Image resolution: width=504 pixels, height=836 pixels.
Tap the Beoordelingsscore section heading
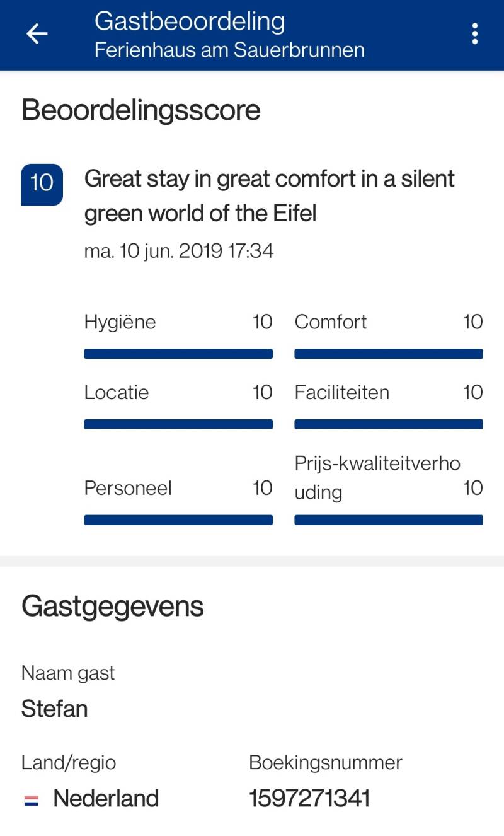[141, 110]
